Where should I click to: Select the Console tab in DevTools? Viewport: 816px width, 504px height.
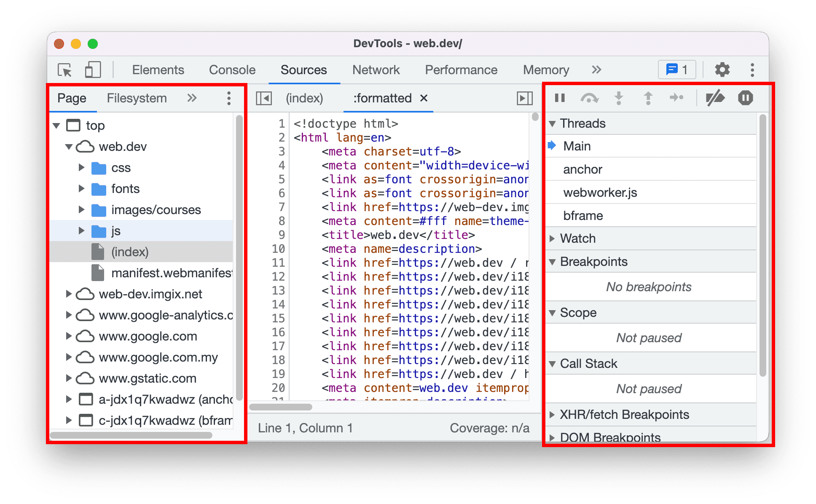pyautogui.click(x=231, y=69)
